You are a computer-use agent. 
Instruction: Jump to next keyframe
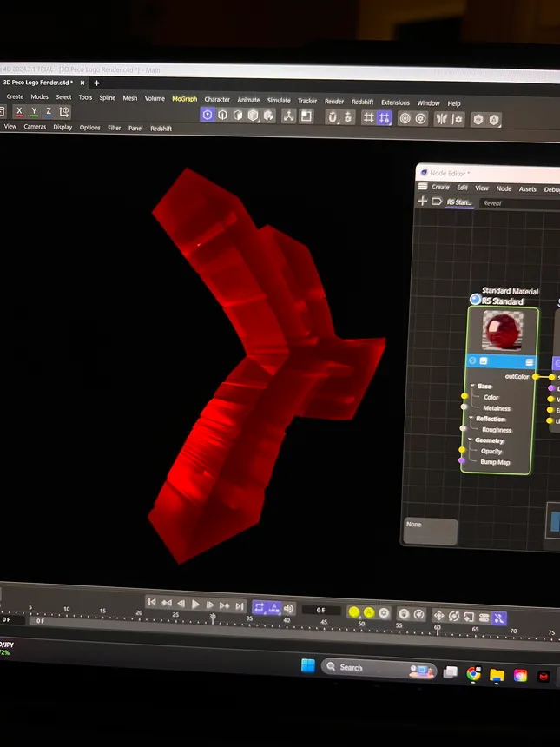224,605
